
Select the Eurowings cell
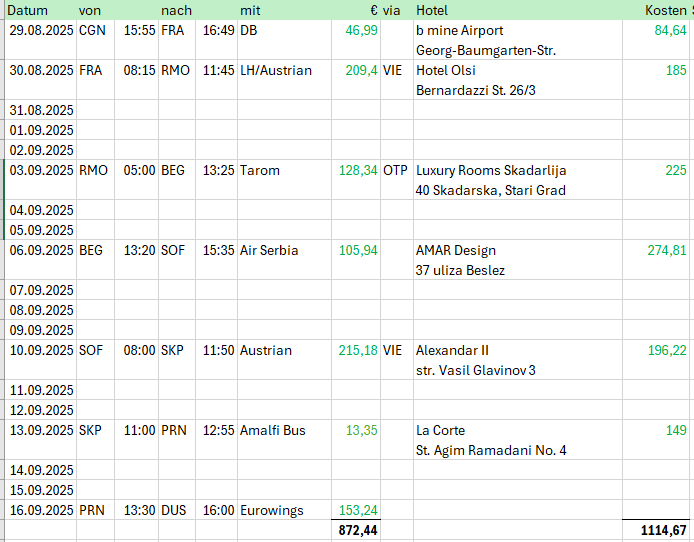tap(284, 510)
